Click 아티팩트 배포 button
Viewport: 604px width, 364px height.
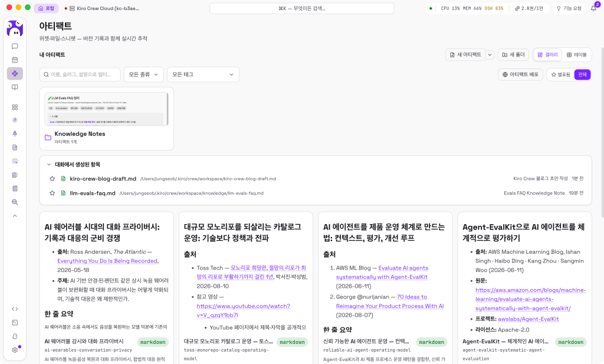(520, 74)
